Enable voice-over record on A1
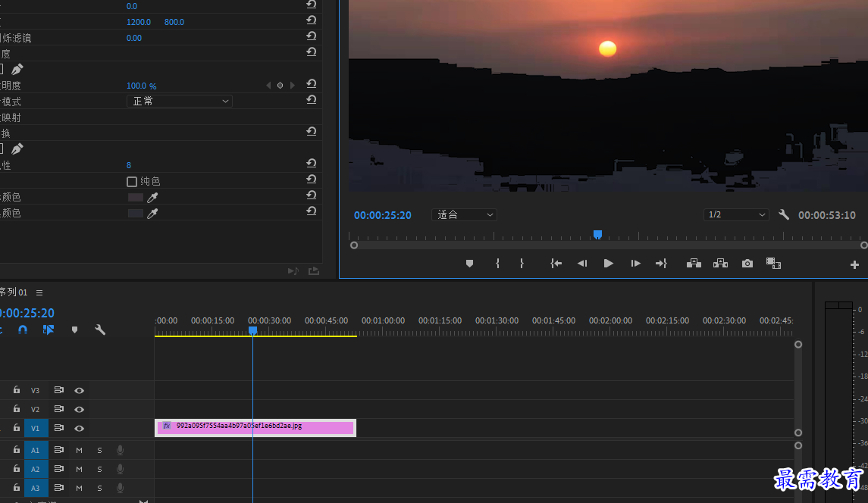Viewport: 868px width, 503px height. click(x=120, y=451)
